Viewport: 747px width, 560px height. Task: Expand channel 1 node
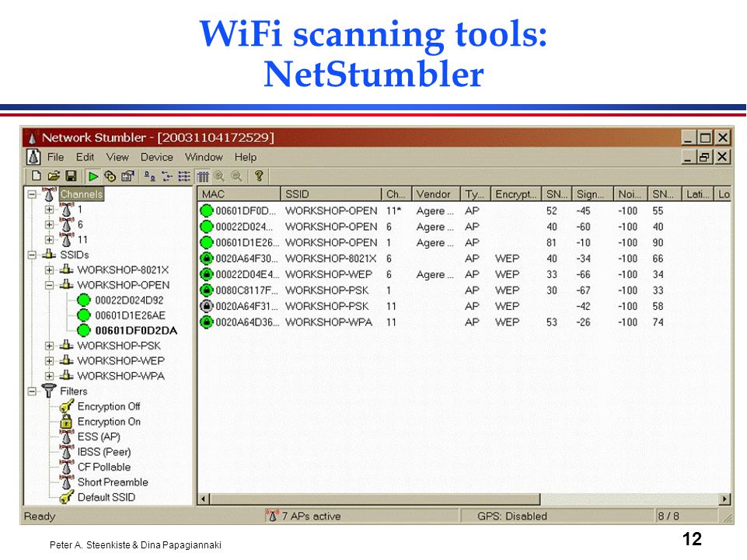(49, 209)
